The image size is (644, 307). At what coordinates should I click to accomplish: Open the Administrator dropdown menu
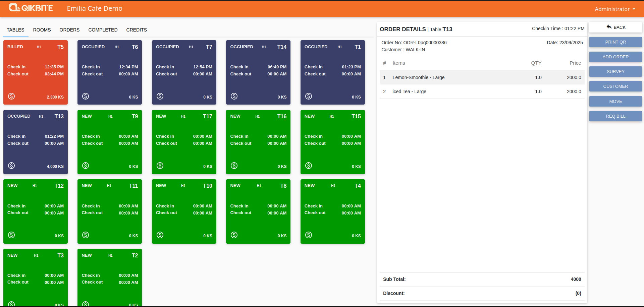click(614, 9)
